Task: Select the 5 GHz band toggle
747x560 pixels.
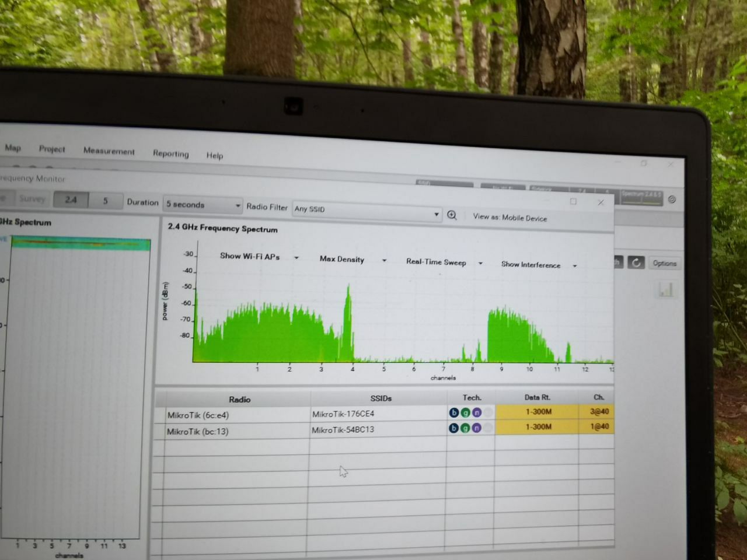Action: 106,201
